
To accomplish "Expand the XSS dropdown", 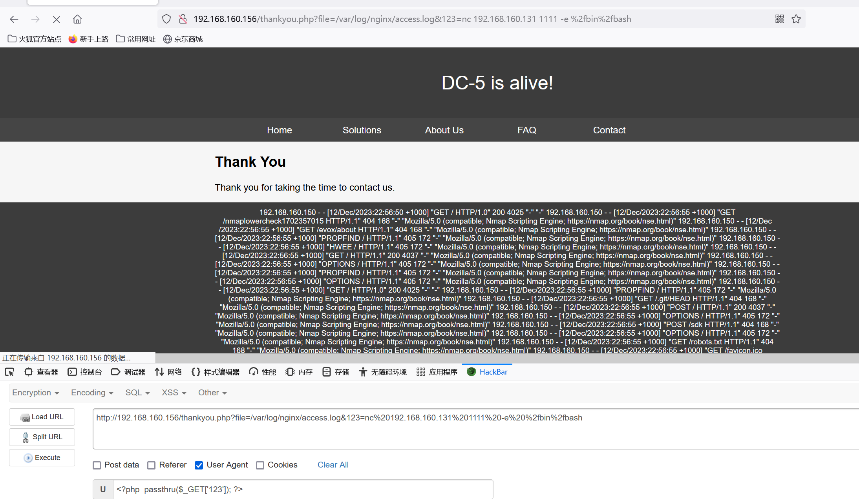I will pyautogui.click(x=174, y=393).
